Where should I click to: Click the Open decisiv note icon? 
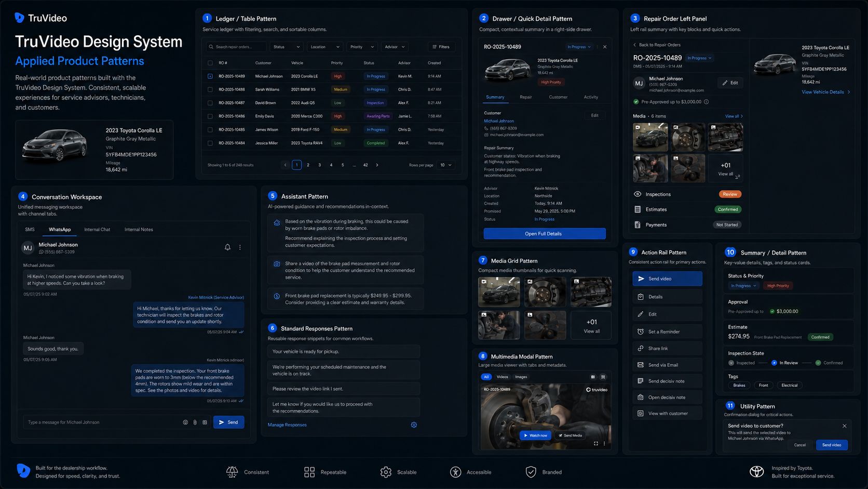click(641, 397)
